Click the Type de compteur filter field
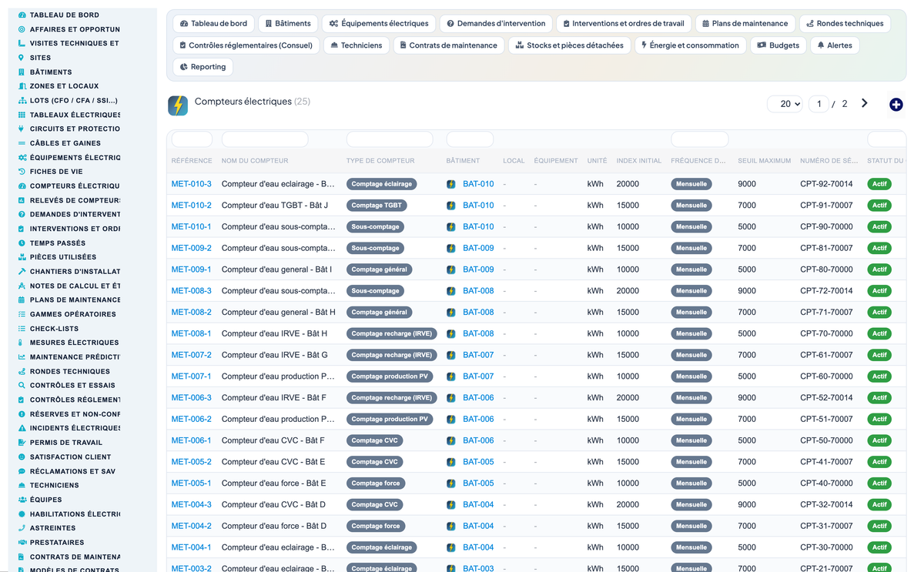This screenshot has height=572, width=924. tap(390, 139)
